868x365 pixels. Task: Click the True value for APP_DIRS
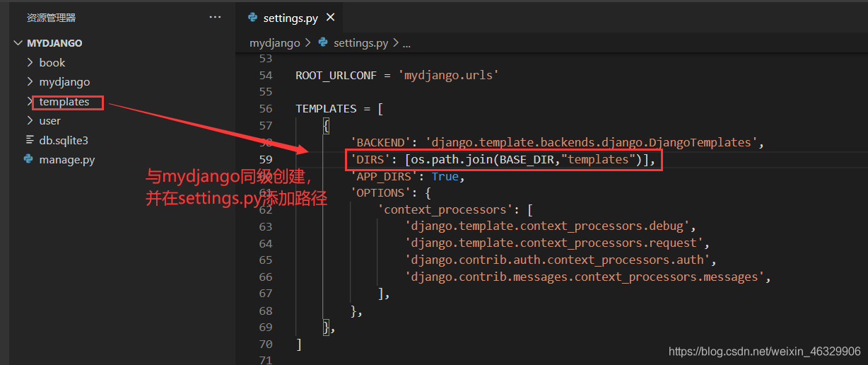pos(445,176)
